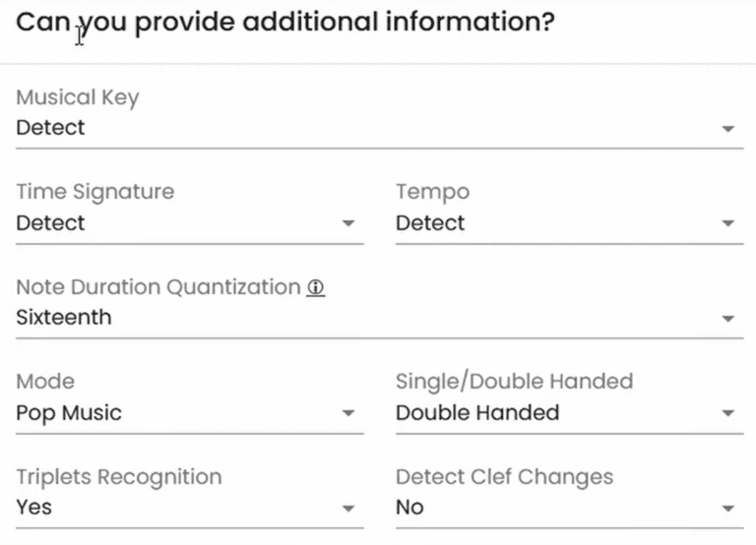Toggle Detect Clef Changes 'No' value
The width and height of the screenshot is (756, 545).
coord(409,508)
